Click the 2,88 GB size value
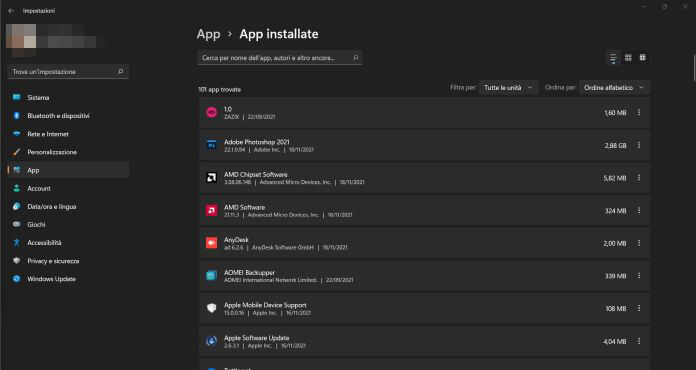Viewport: 696px width, 370px height. click(x=615, y=146)
